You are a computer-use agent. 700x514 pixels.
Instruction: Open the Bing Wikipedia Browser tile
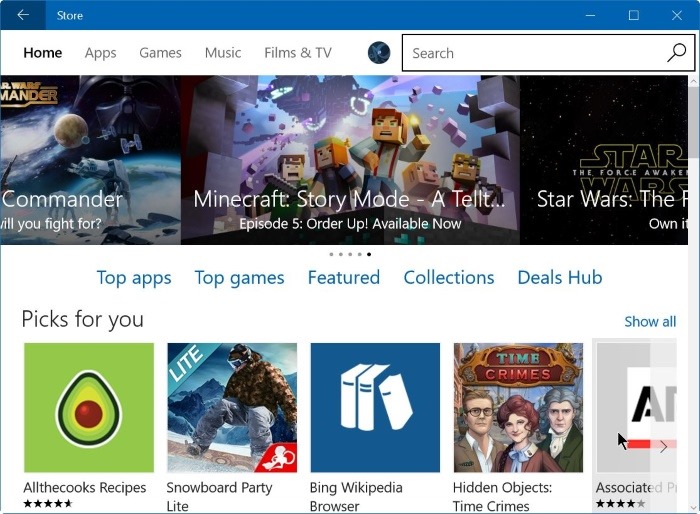point(375,408)
